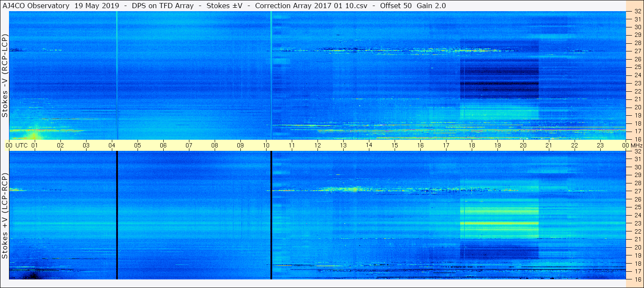Select the 22 hour tick label on time axis
The width and height of the screenshot is (644, 288).
(575, 145)
